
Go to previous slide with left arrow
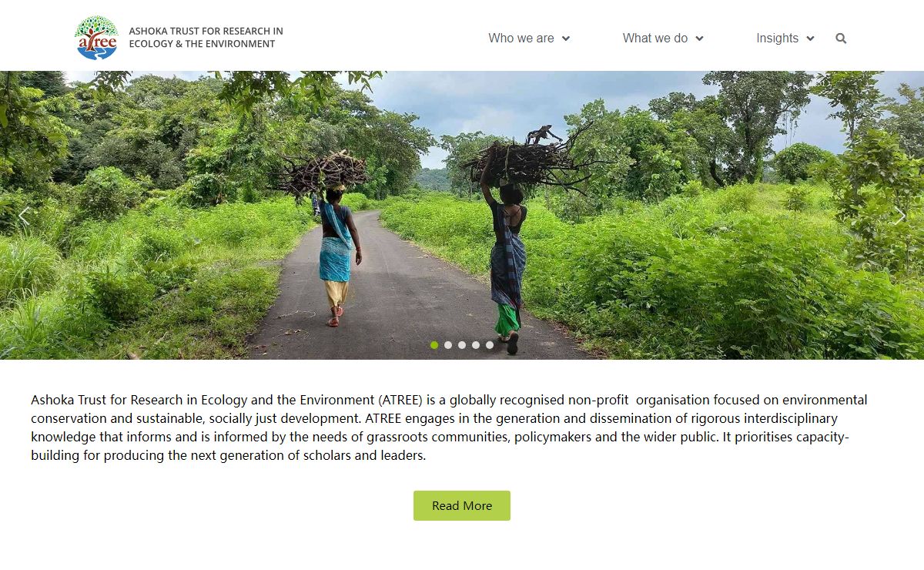coord(24,216)
